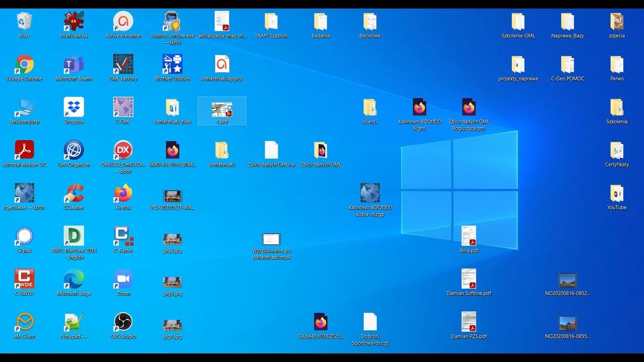Image resolution: width=644 pixels, height=362 pixels.
Task: Select Damian PZS.pdf document
Action: [469, 322]
